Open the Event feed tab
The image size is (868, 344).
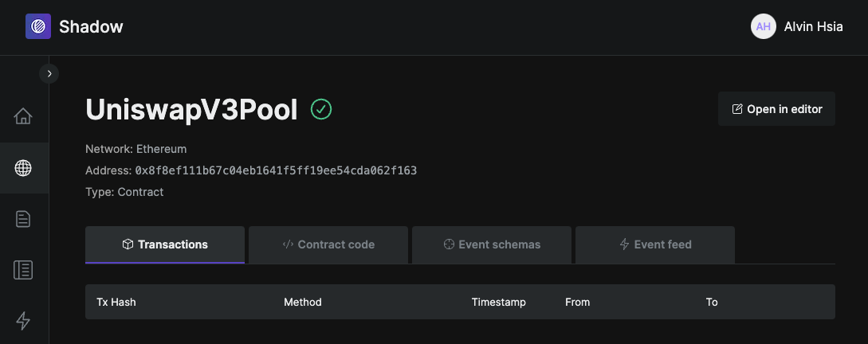[x=655, y=244]
